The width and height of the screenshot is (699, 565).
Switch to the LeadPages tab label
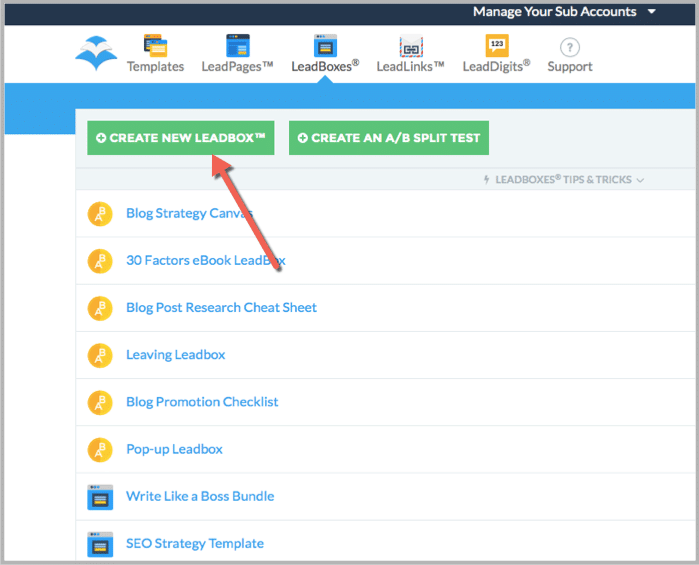click(x=237, y=66)
